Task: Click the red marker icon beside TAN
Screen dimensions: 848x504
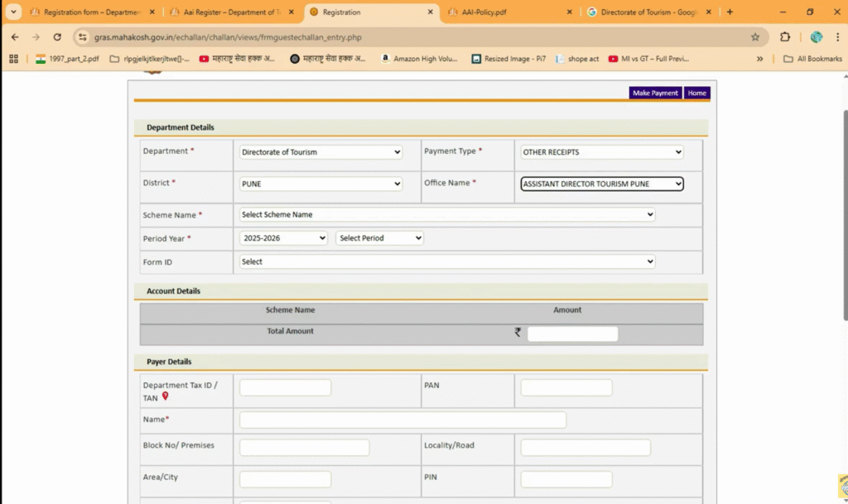Action: [x=166, y=397]
